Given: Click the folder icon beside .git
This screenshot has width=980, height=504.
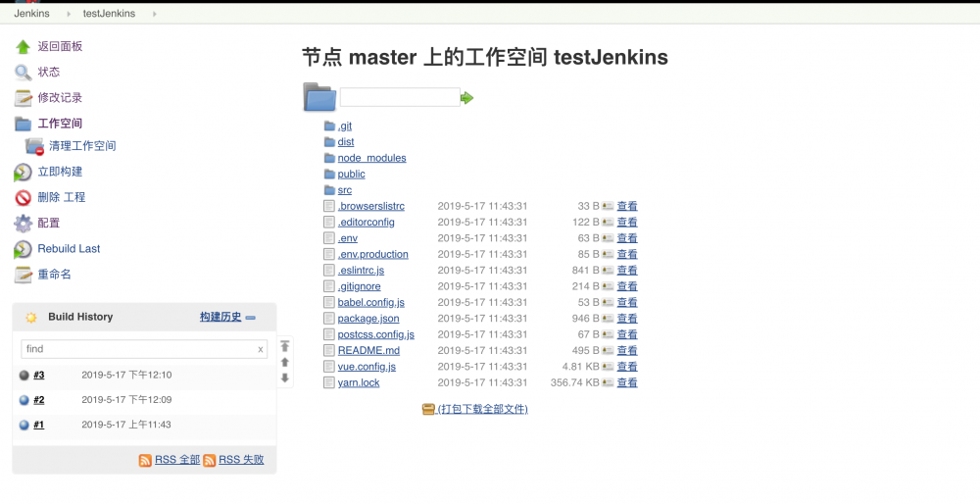Looking at the screenshot, I should tap(329, 126).
